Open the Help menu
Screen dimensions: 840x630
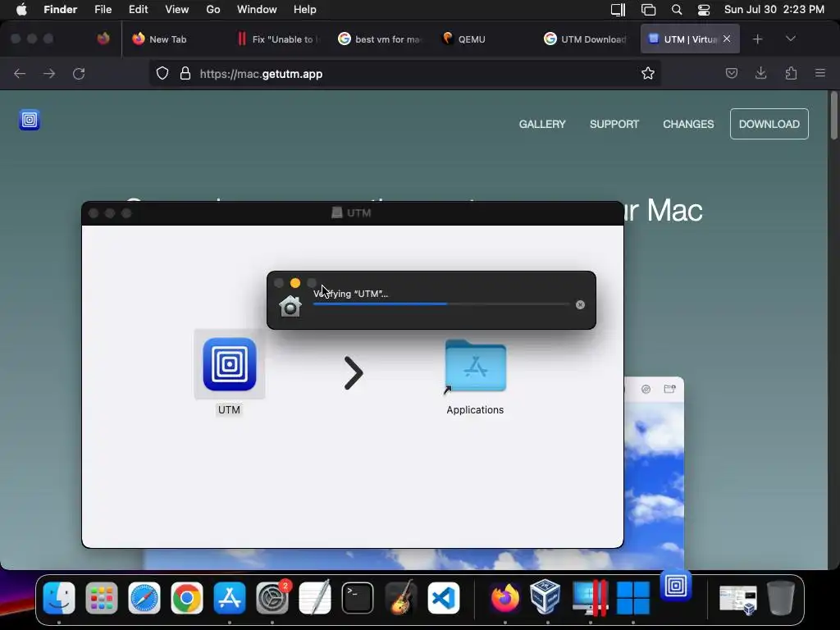(x=305, y=10)
